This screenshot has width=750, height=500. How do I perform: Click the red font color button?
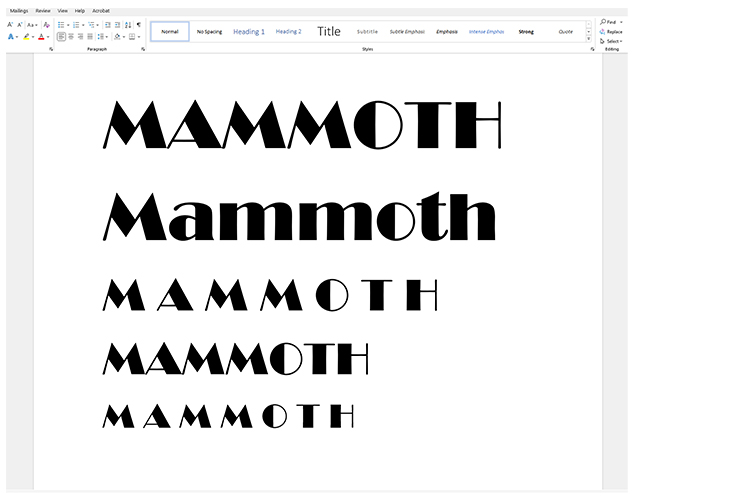(x=41, y=37)
